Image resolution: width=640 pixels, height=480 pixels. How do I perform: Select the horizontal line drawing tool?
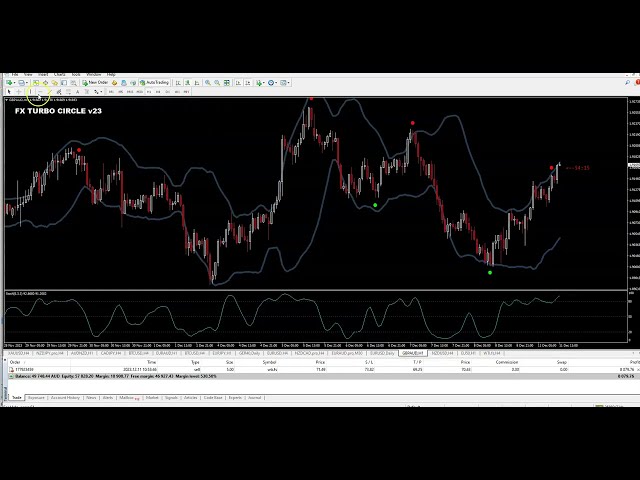[x=41, y=92]
